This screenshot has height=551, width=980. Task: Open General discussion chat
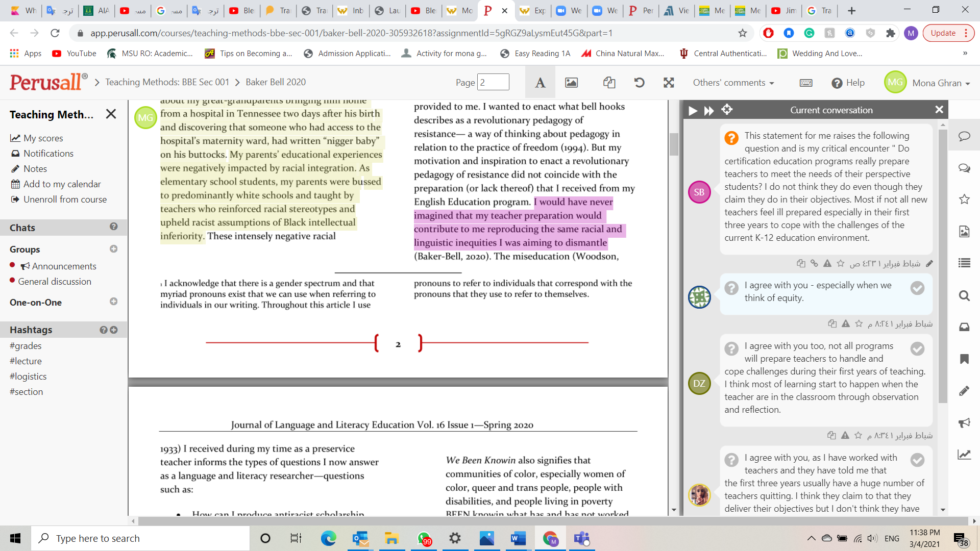55,282
